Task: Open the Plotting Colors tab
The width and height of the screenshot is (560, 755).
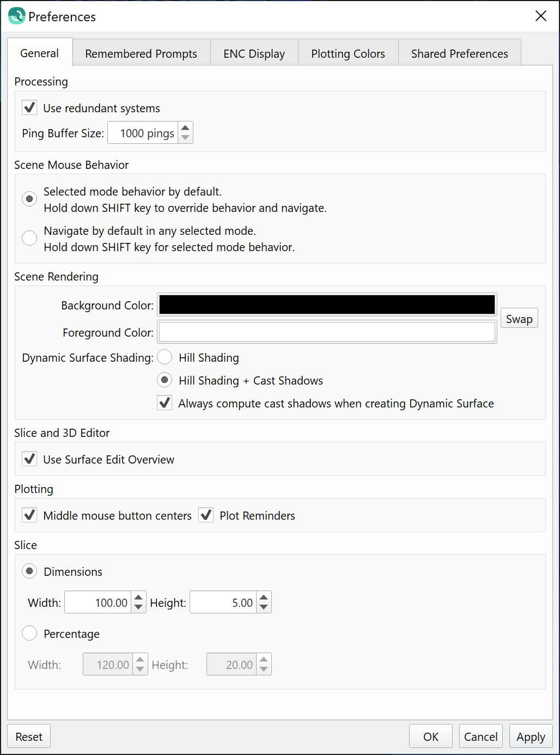Action: 348,53
